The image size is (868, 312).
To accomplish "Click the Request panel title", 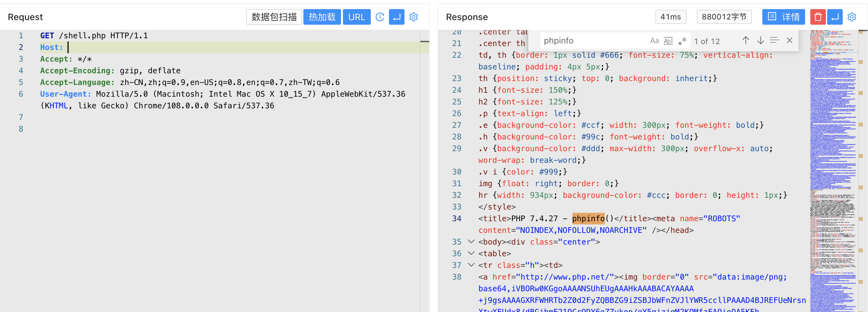I will click(x=25, y=17).
